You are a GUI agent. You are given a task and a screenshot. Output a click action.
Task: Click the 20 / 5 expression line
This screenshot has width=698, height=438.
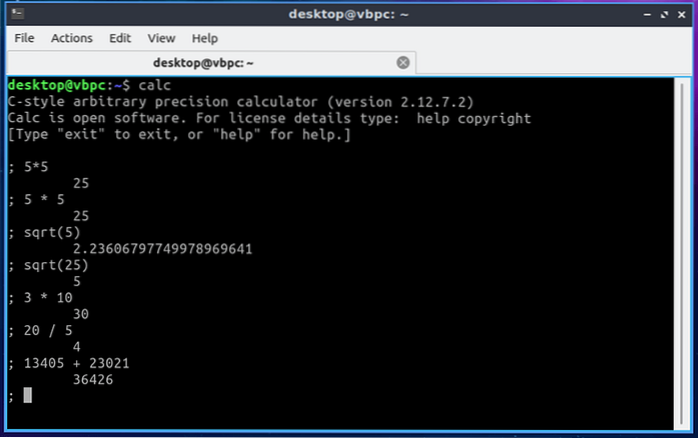pos(50,330)
